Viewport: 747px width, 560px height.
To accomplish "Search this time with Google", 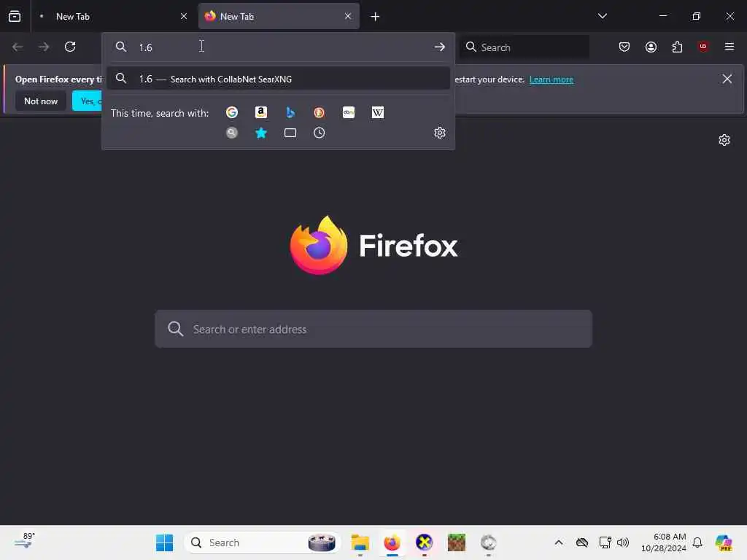I will [232, 112].
